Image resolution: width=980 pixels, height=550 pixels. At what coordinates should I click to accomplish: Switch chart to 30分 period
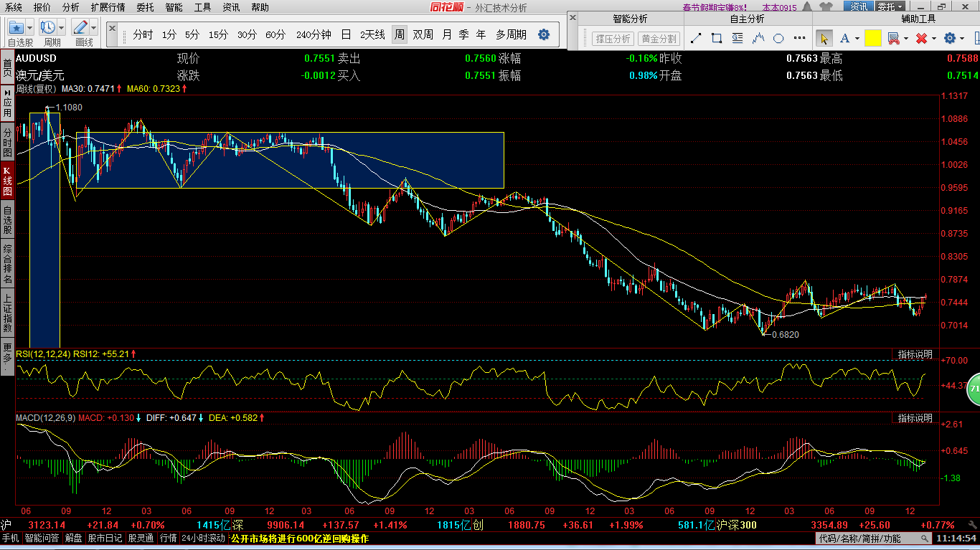[247, 34]
